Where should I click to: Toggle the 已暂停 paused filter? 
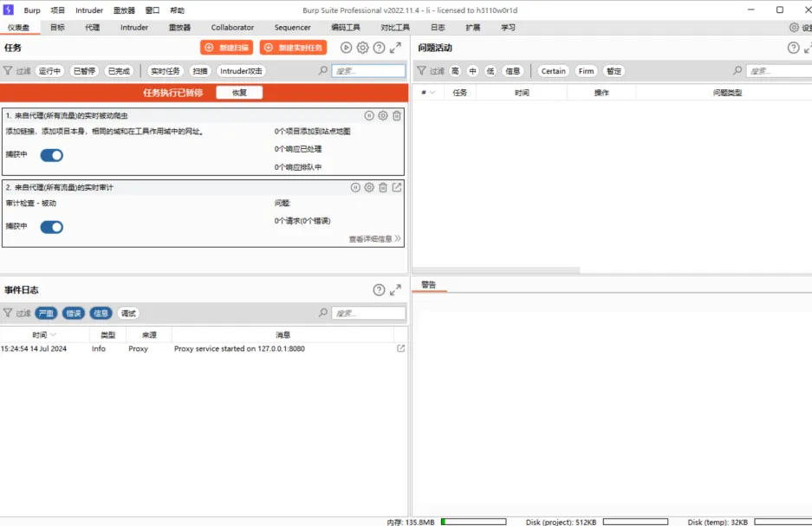(x=84, y=71)
